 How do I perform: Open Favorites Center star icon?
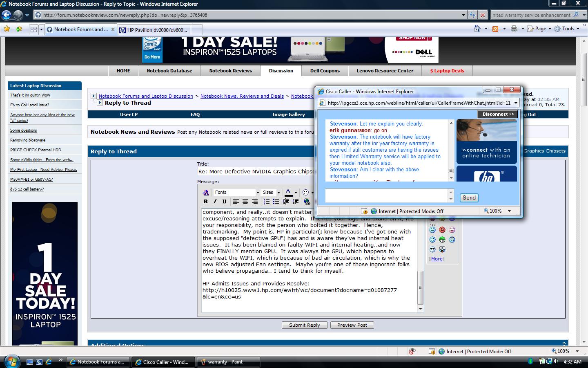(x=7, y=29)
